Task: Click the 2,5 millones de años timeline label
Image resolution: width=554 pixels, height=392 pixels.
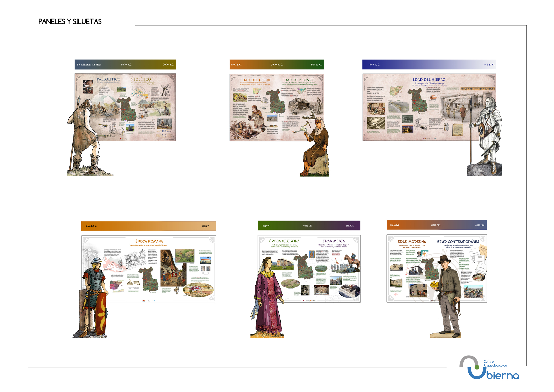Action: pos(89,65)
